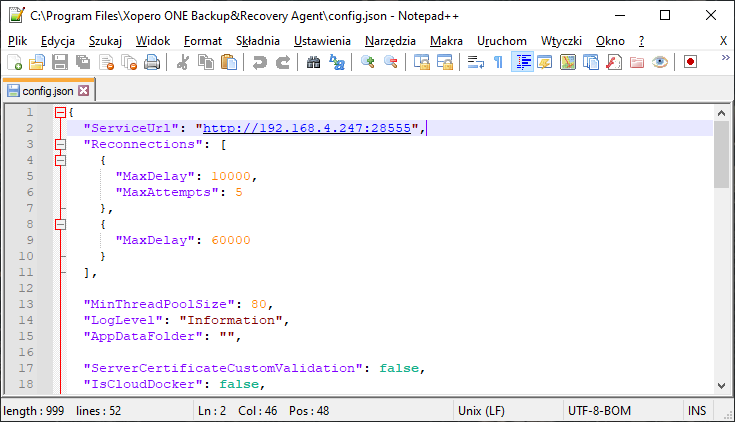735x422 pixels.
Task: Click the Paste clipboard icon
Action: 229,62
